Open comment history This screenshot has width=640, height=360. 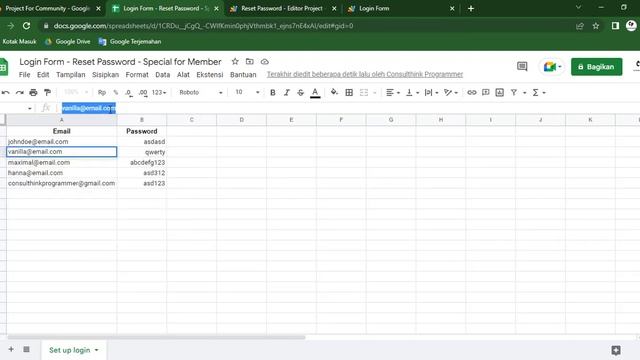pos(522,67)
